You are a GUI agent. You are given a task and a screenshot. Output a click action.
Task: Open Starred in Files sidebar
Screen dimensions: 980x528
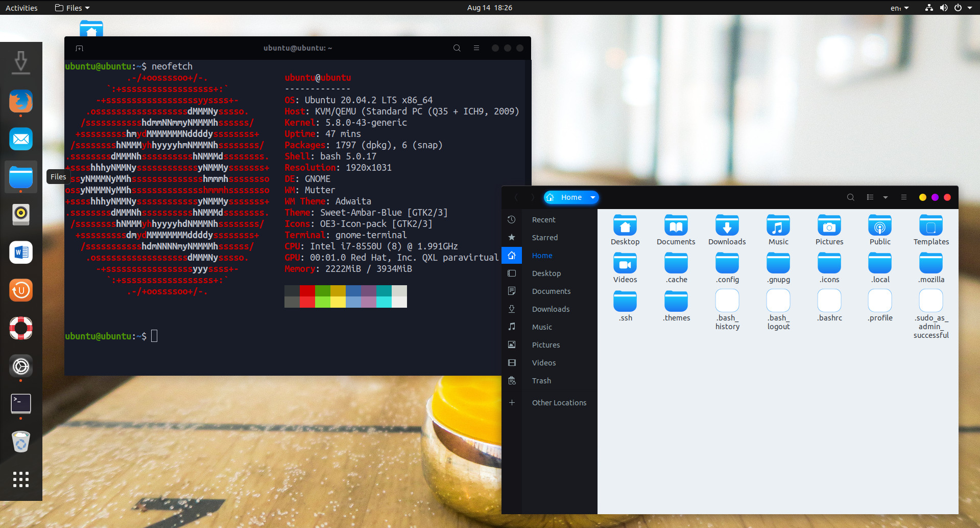(549, 238)
